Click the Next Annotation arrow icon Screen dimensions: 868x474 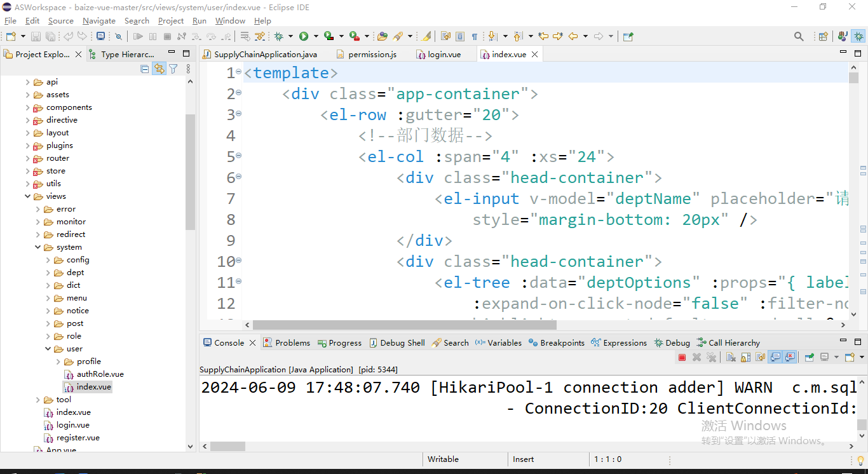click(492, 36)
